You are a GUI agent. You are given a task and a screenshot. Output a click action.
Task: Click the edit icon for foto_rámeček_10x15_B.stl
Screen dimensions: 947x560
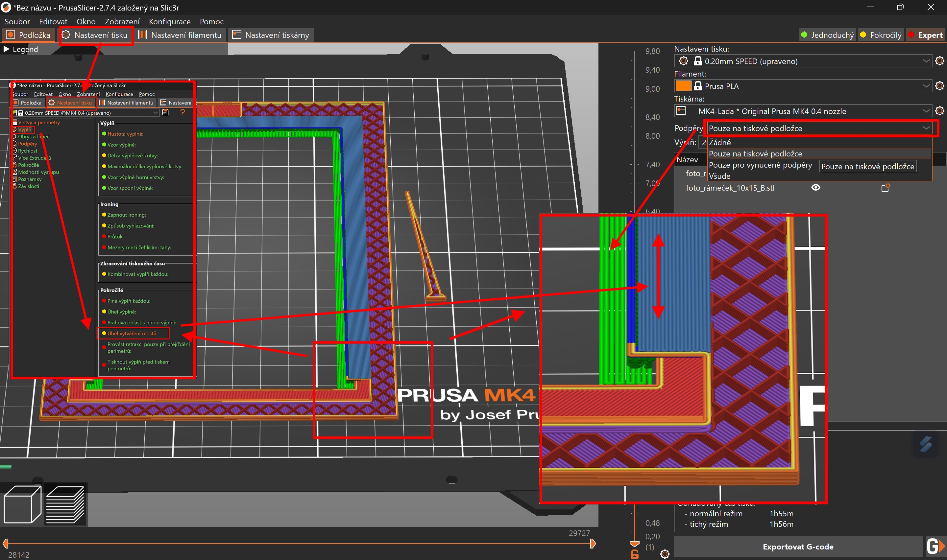[x=885, y=188]
